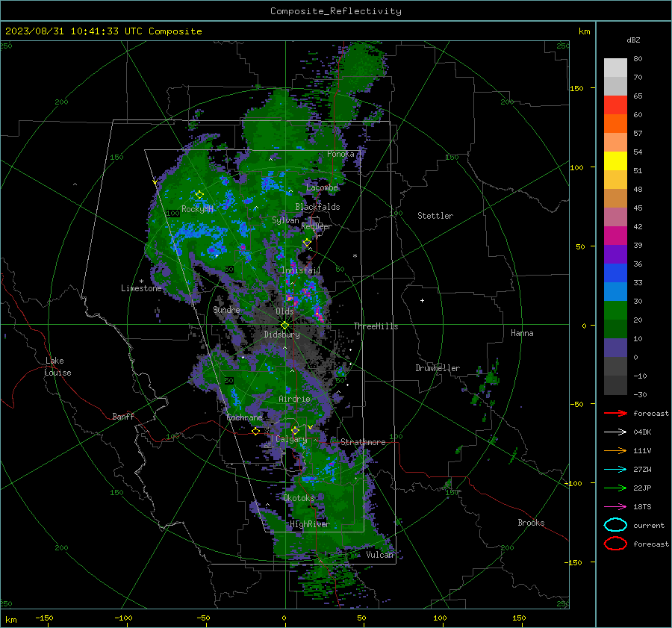Image resolution: width=672 pixels, height=628 pixels.
Task: Click the asterisk marker east of Innisfail
Action: point(355,256)
